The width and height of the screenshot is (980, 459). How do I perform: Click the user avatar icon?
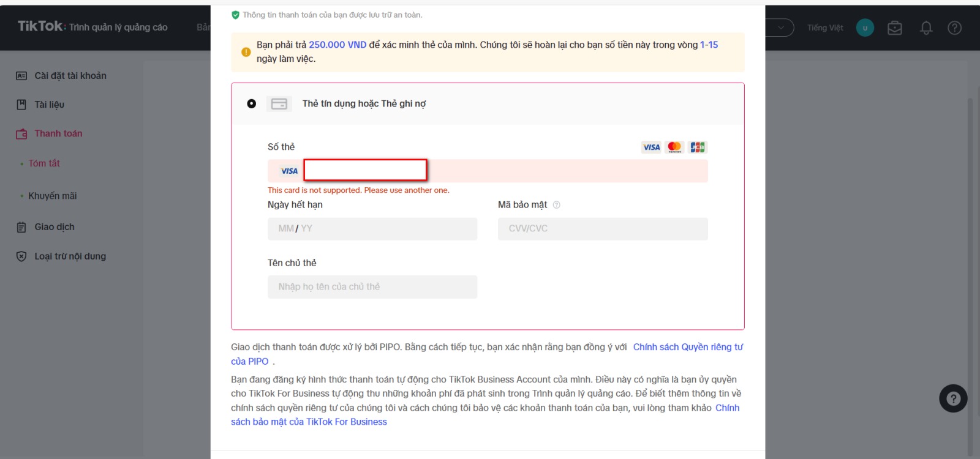(x=865, y=28)
